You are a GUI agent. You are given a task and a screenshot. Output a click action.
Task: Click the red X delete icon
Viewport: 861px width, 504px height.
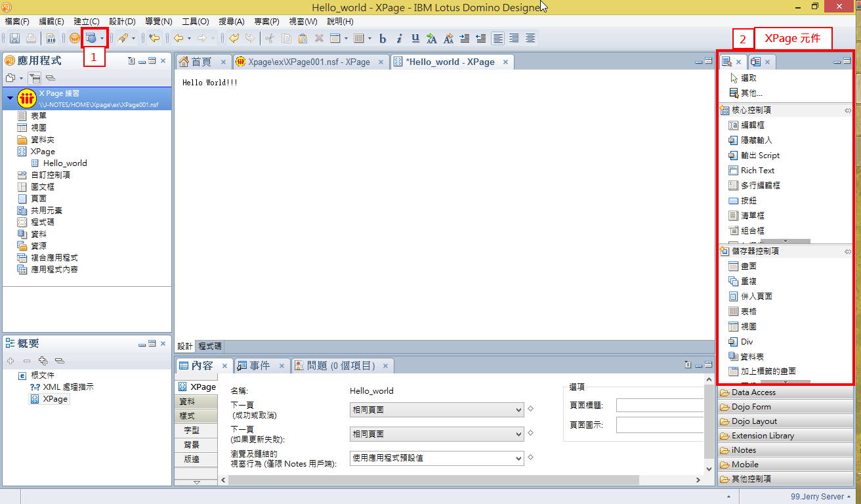(319, 39)
